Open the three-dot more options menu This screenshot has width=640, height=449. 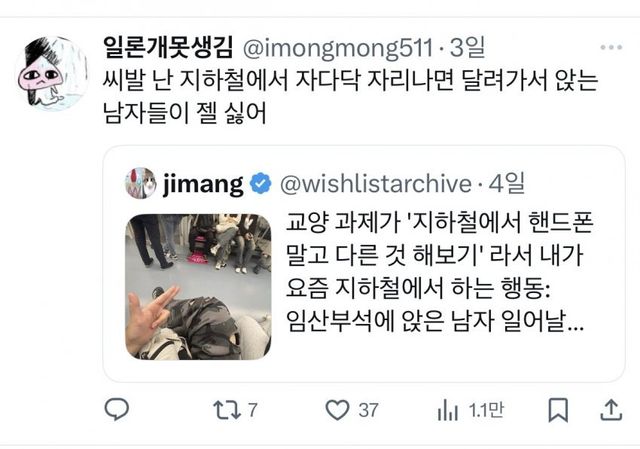pos(611,47)
